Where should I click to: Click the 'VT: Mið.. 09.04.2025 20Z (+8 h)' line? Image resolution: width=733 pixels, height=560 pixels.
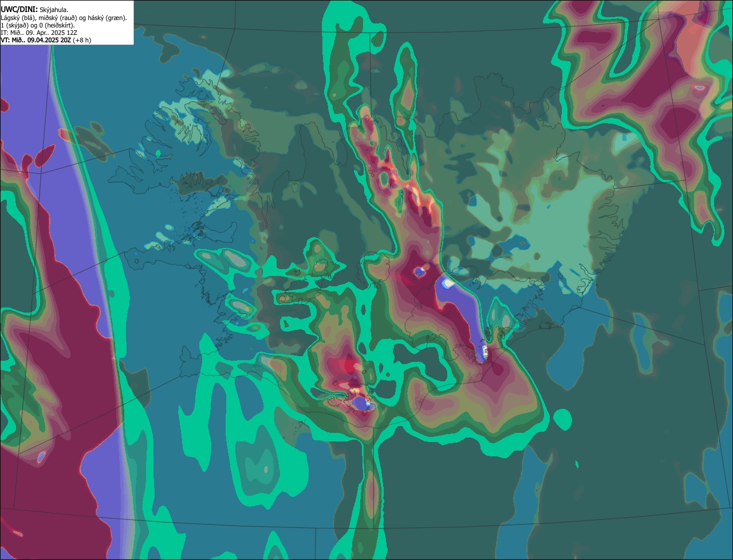[x=46, y=40]
